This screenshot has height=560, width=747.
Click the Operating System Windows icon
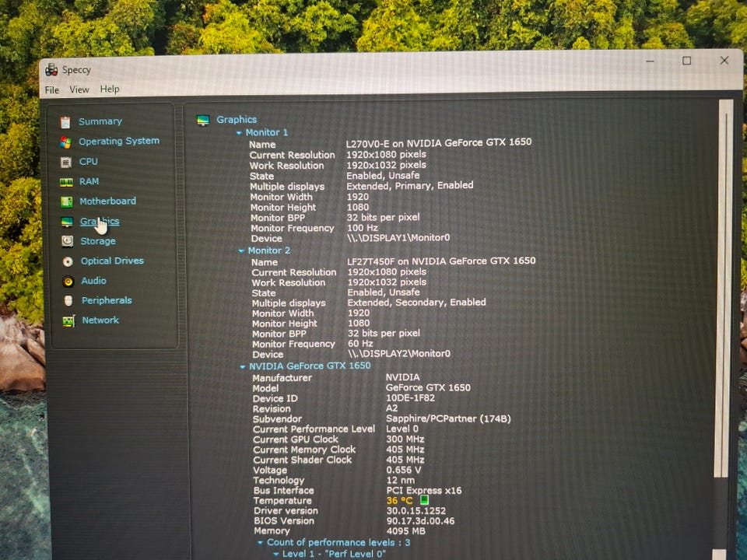point(65,142)
